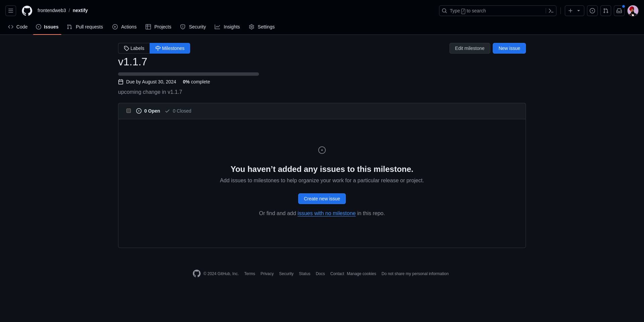Click the plus create-new icon
The image size is (644, 322).
tap(571, 11)
